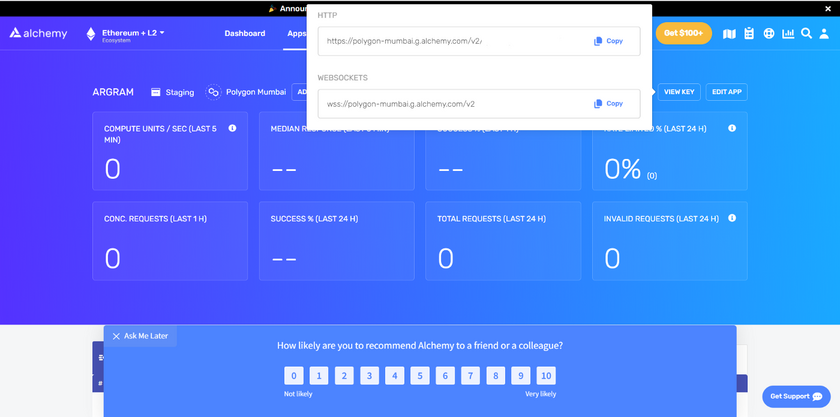840x417 pixels.
Task: Click the EDIT APP button
Action: coord(726,92)
